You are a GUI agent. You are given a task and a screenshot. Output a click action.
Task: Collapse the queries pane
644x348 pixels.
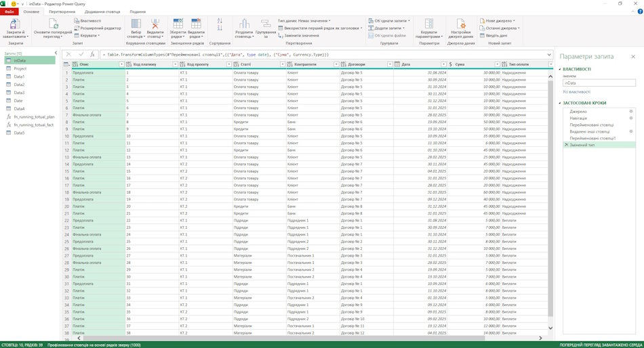click(56, 53)
